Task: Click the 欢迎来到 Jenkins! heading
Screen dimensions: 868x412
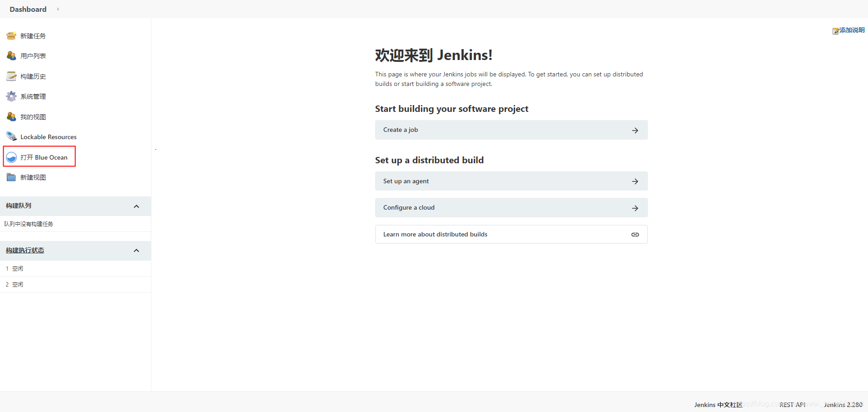Action: pos(434,55)
